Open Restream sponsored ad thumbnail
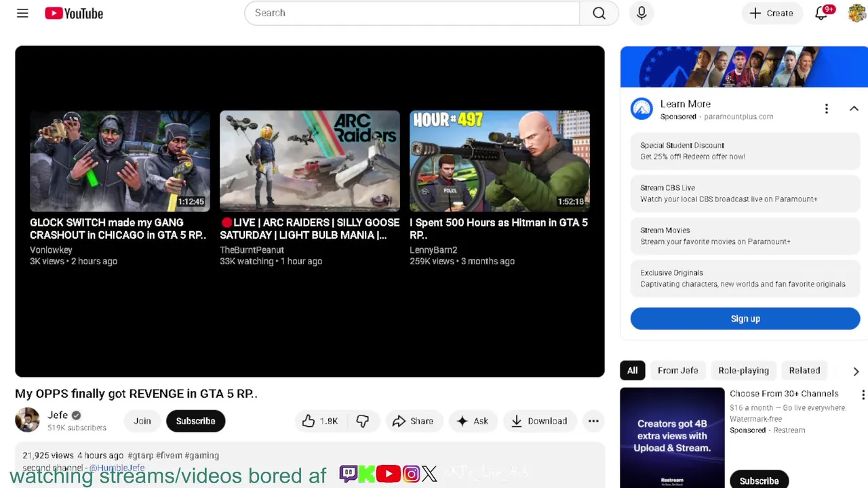The image size is (868, 488). coord(672,437)
